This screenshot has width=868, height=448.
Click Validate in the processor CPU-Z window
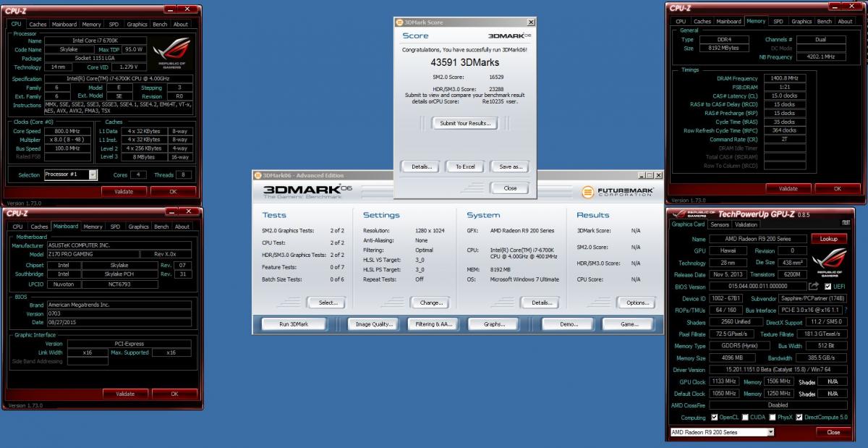pos(124,192)
